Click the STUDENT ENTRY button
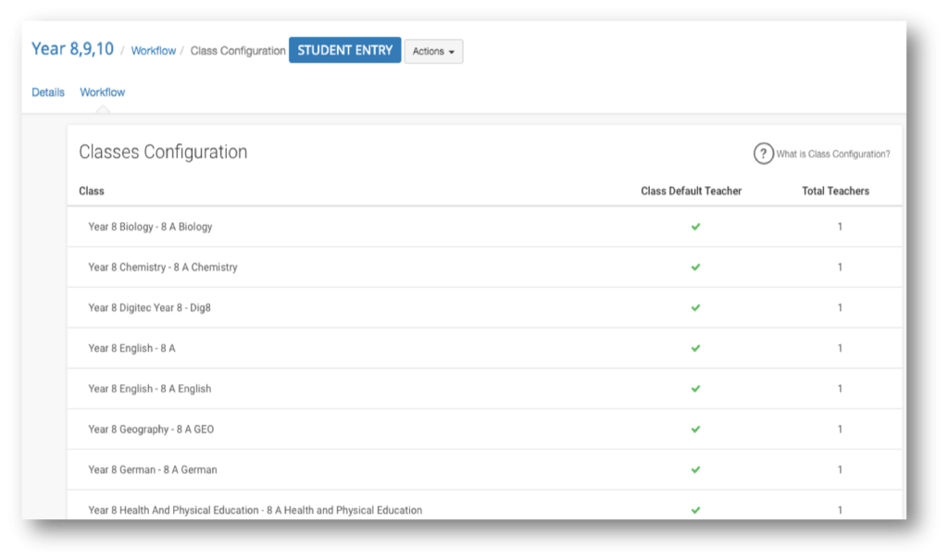Screen dimensions: 948x560 [344, 50]
